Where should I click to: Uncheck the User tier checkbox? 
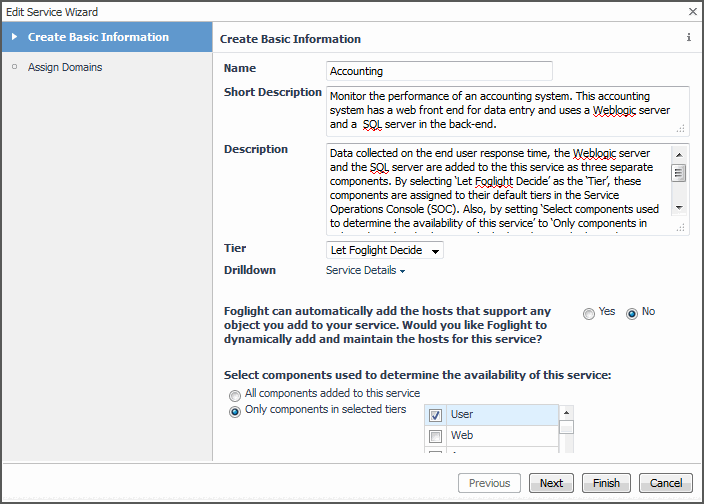(435, 414)
